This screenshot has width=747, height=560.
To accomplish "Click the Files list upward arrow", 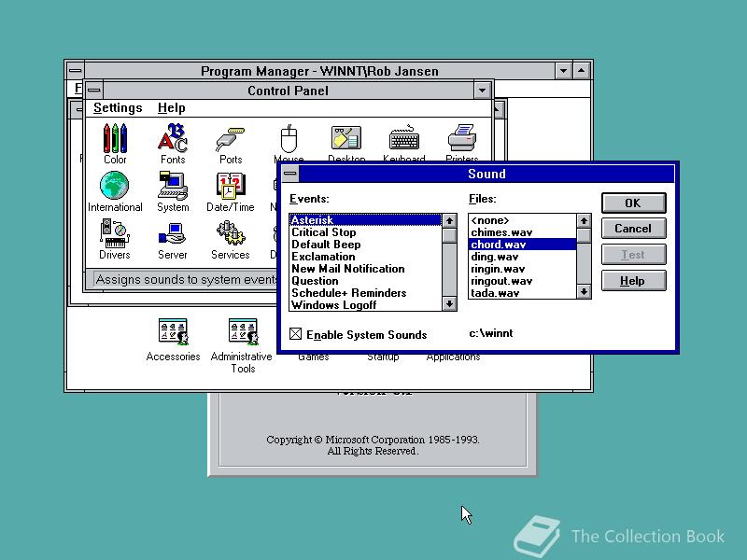I will pyautogui.click(x=584, y=220).
